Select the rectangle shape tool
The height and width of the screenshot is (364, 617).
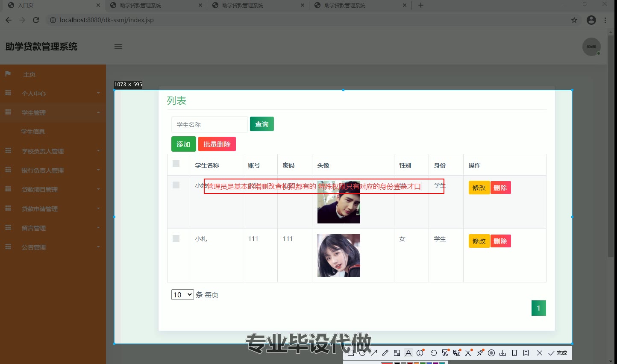pos(351,353)
